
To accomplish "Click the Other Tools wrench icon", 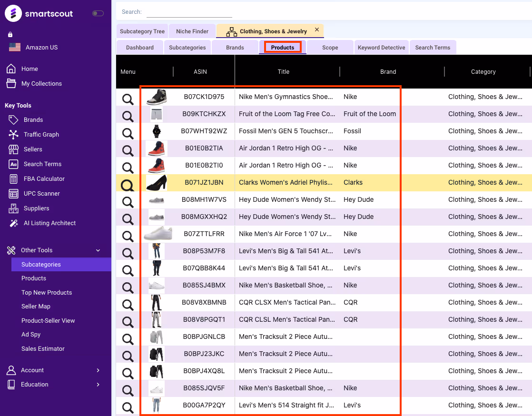I will [x=11, y=250].
